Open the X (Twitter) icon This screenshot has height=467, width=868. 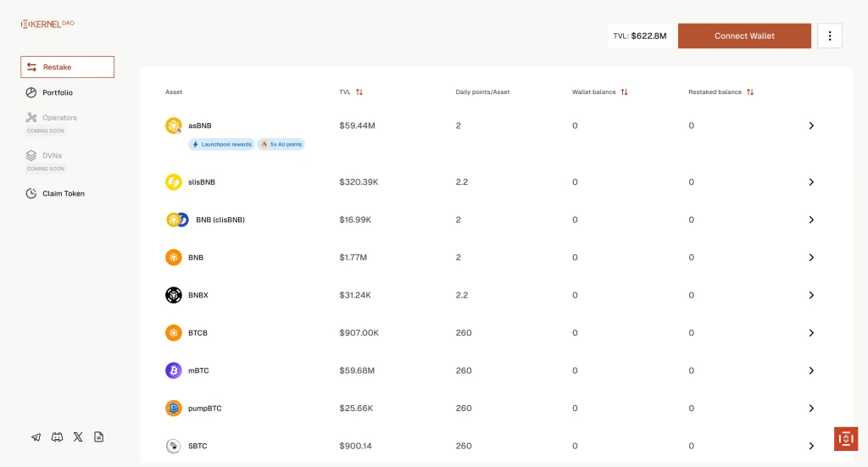(x=78, y=437)
